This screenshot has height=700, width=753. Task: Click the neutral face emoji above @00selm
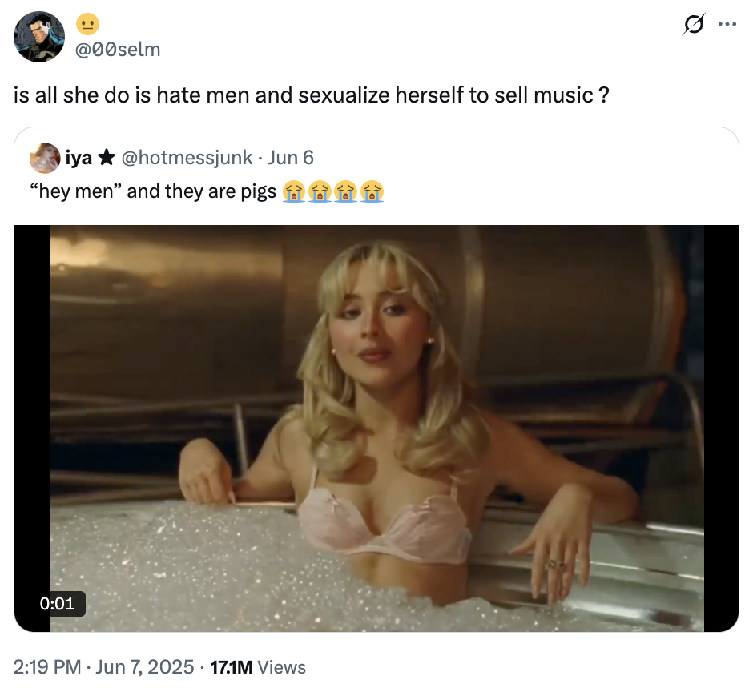tap(88, 25)
